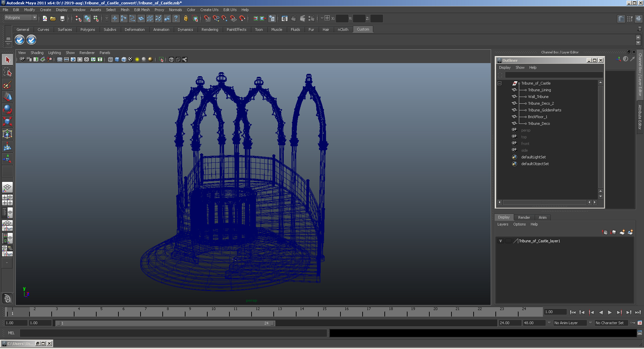Click create new empty layer icon

click(x=622, y=232)
